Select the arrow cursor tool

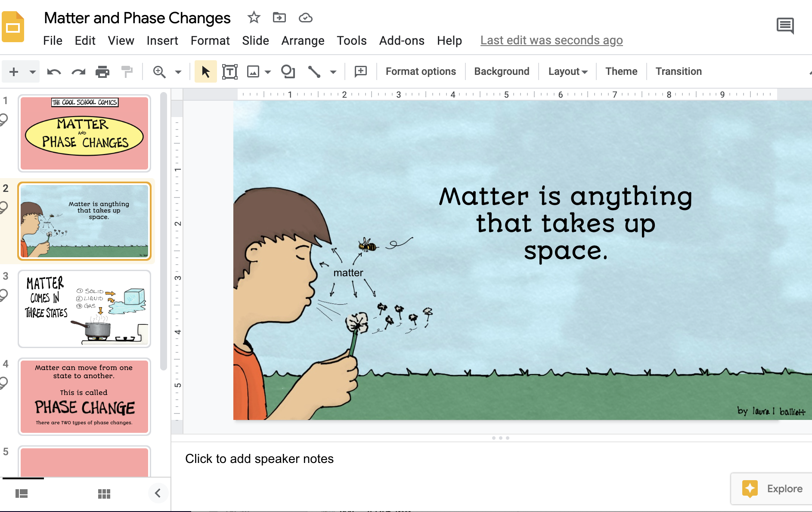[206, 71]
